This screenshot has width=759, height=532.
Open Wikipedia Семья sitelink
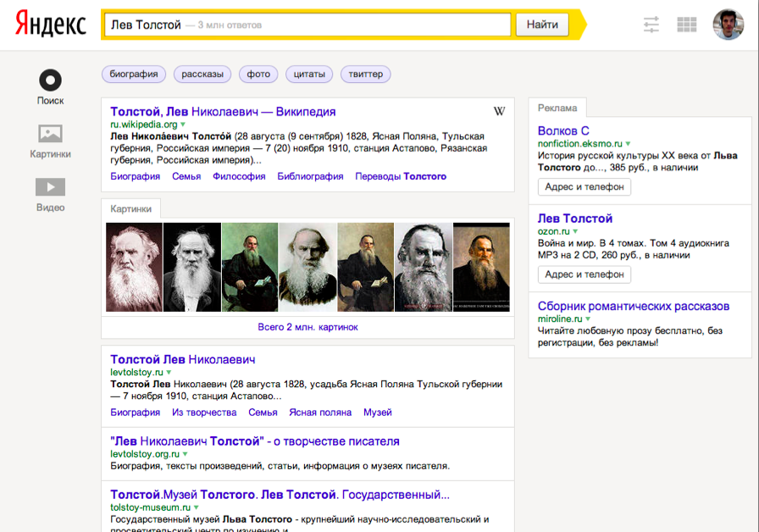tap(186, 176)
